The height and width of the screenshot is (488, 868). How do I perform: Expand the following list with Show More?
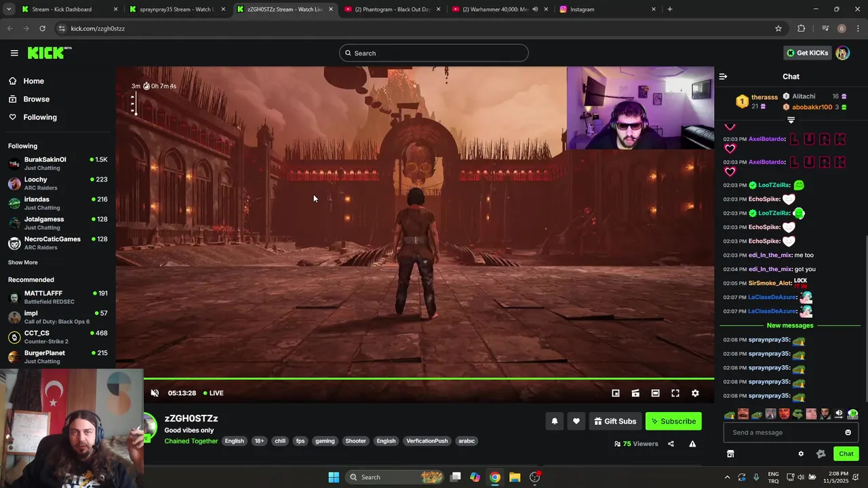tap(23, 262)
